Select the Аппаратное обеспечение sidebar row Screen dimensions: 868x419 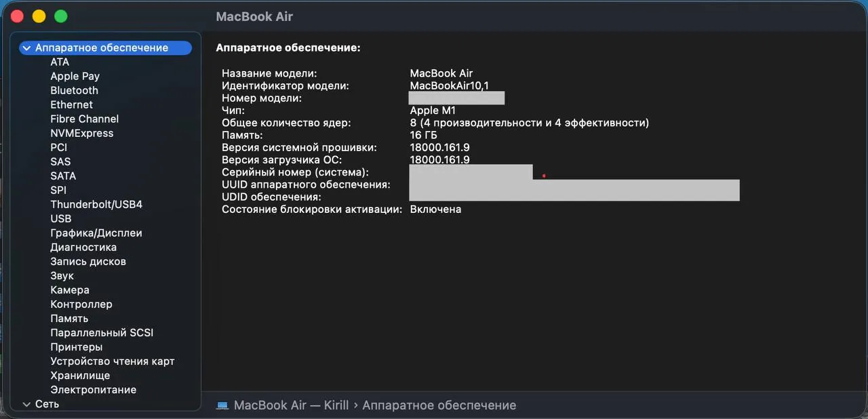coord(106,48)
